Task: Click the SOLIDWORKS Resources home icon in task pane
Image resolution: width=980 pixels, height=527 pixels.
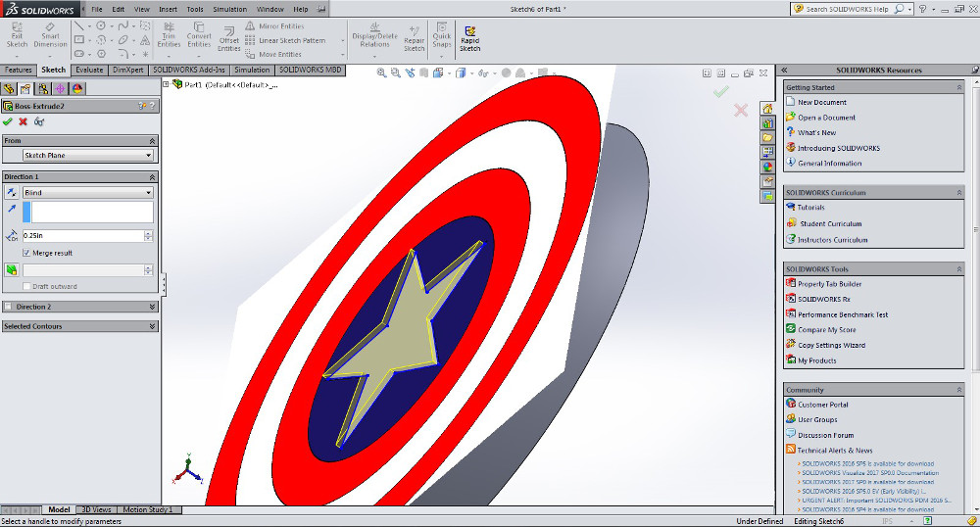Action: 767,109
